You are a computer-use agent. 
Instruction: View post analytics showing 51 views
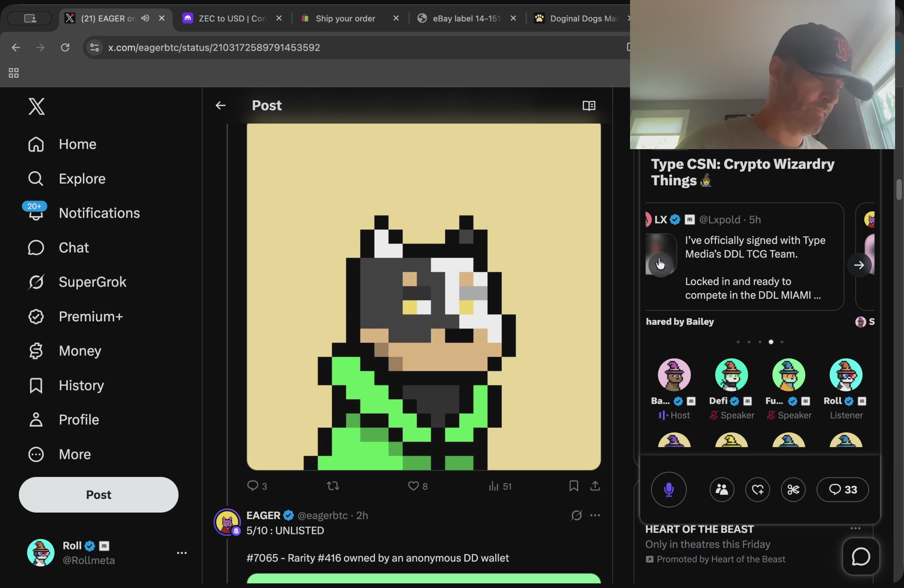(x=500, y=486)
